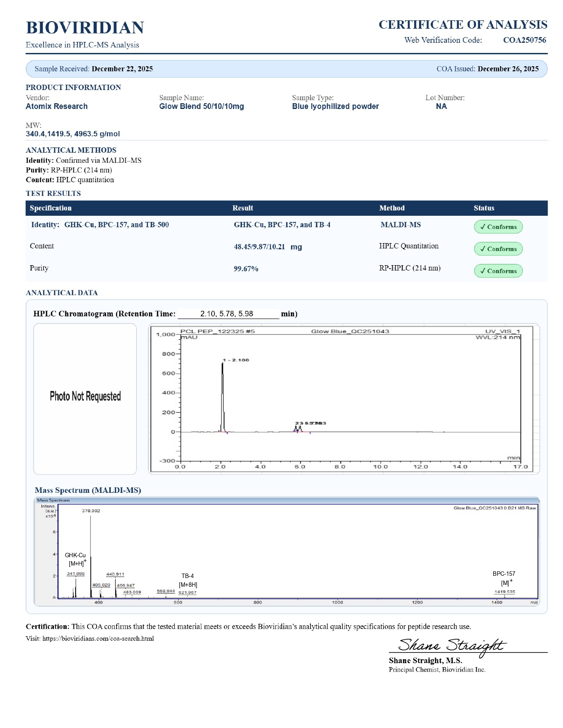Click the 378.992 mass spectrum peak label

tap(91, 510)
